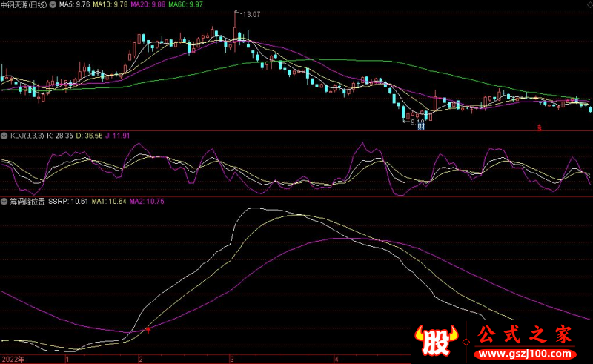593x364 pixels.
Task: Click the red bull 股 logo icon
Action: (x=435, y=342)
